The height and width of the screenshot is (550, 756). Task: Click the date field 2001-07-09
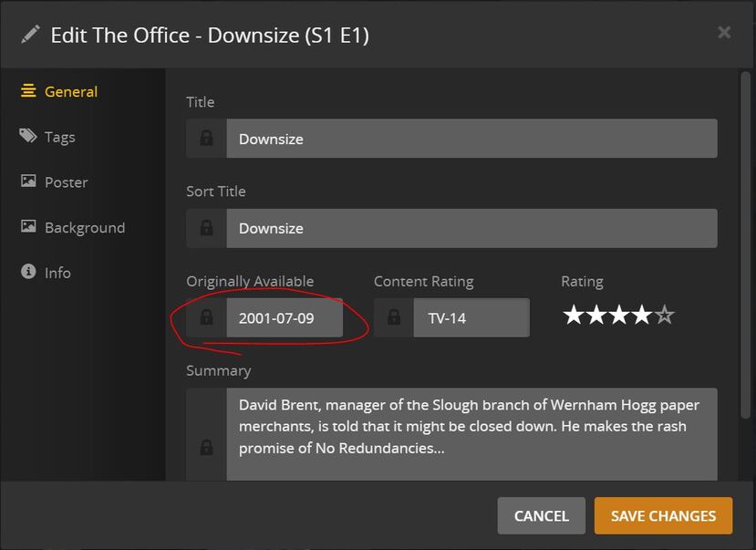285,317
